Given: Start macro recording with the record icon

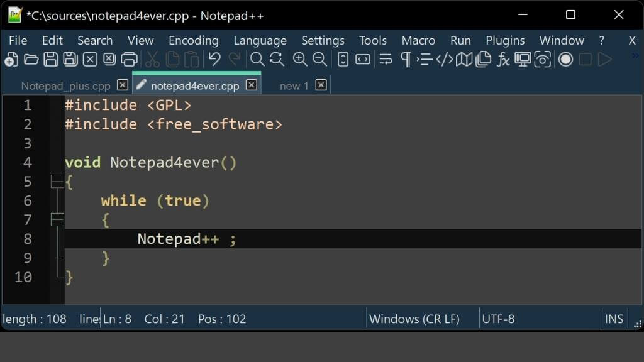Looking at the screenshot, I should click(x=565, y=60).
